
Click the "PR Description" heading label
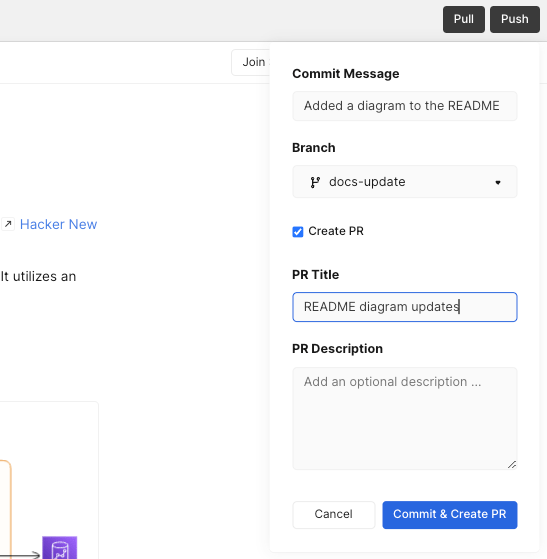(x=337, y=349)
